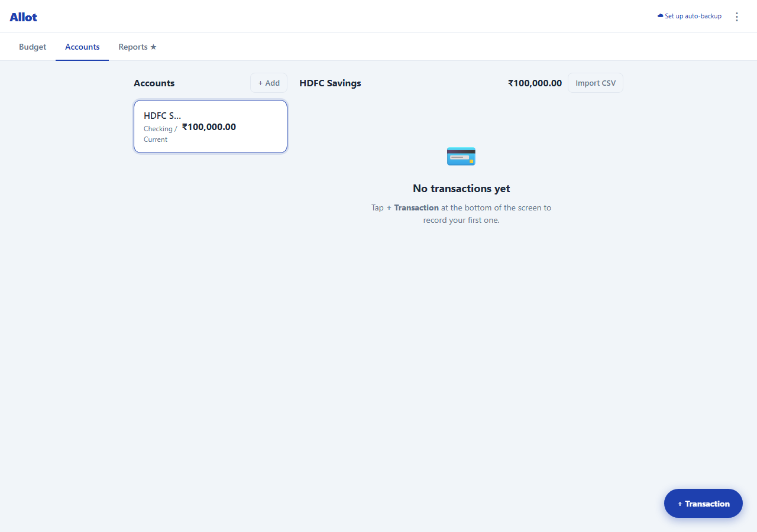Image resolution: width=757 pixels, height=532 pixels.
Task: Click the header balance ₹100,000.00
Action: pyautogui.click(x=535, y=83)
